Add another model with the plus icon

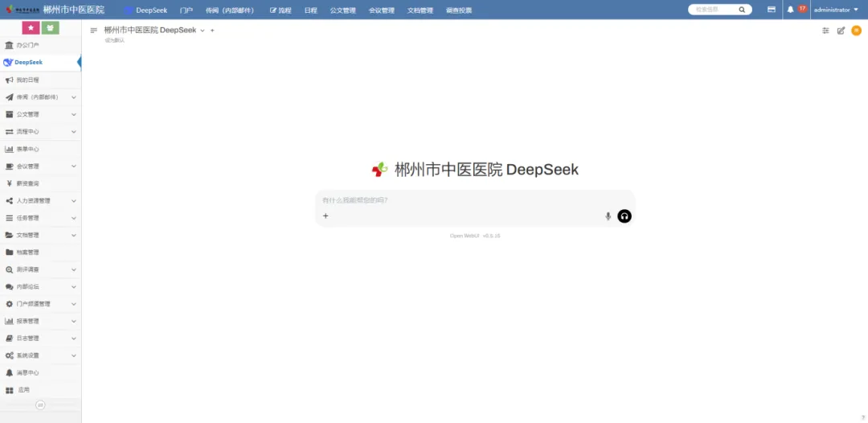pos(212,31)
